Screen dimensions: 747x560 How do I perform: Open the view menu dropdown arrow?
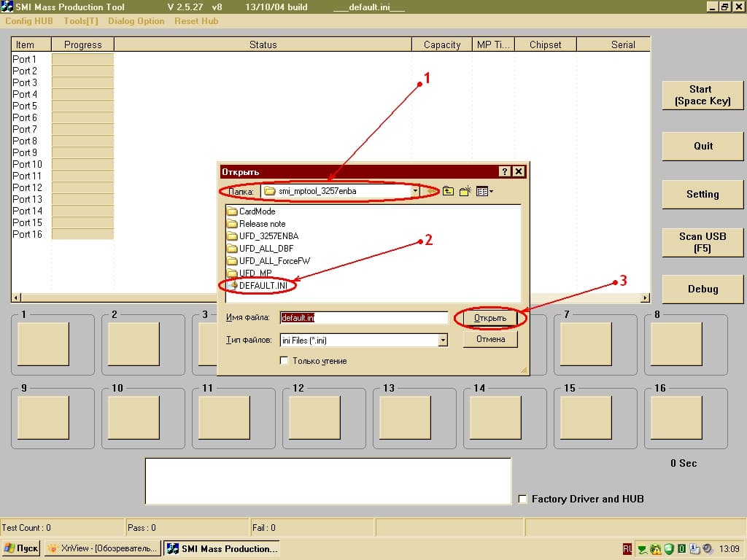point(491,192)
